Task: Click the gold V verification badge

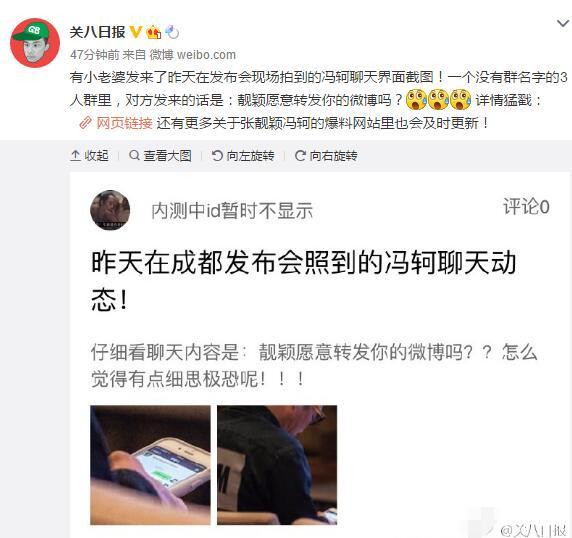Action: 136,32
